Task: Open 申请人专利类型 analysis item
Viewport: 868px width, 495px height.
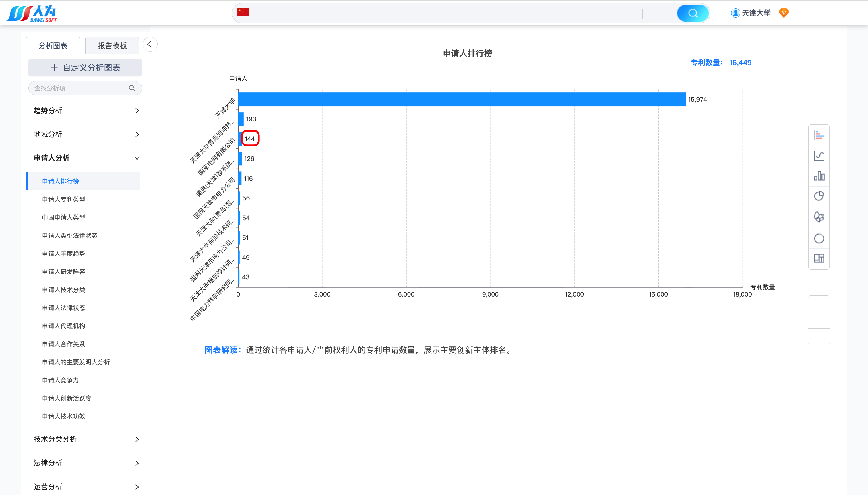Action: coord(63,199)
